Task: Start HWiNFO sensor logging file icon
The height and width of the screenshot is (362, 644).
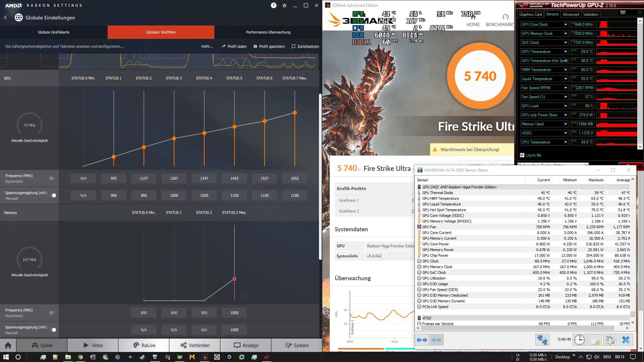Action: point(595,340)
